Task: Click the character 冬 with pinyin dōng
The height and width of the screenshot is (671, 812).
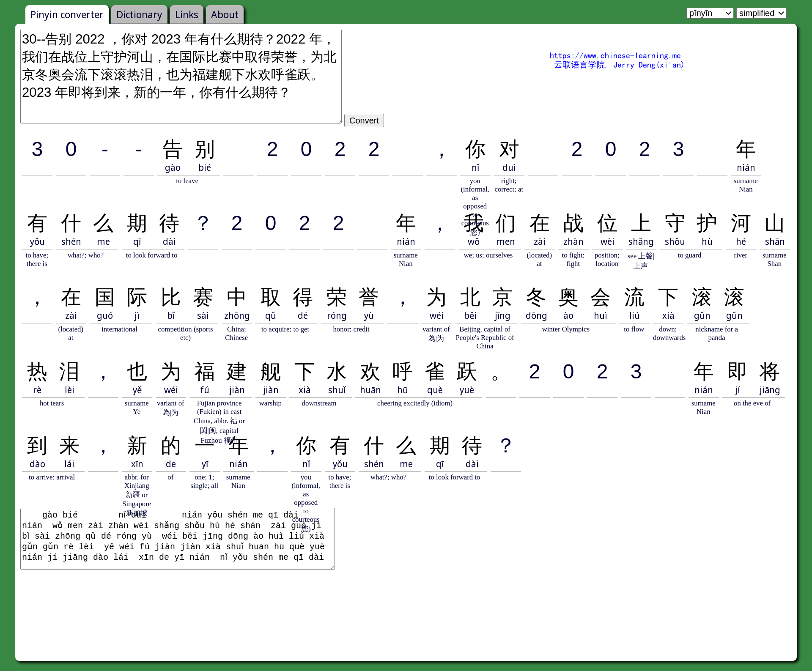Action: click(536, 297)
